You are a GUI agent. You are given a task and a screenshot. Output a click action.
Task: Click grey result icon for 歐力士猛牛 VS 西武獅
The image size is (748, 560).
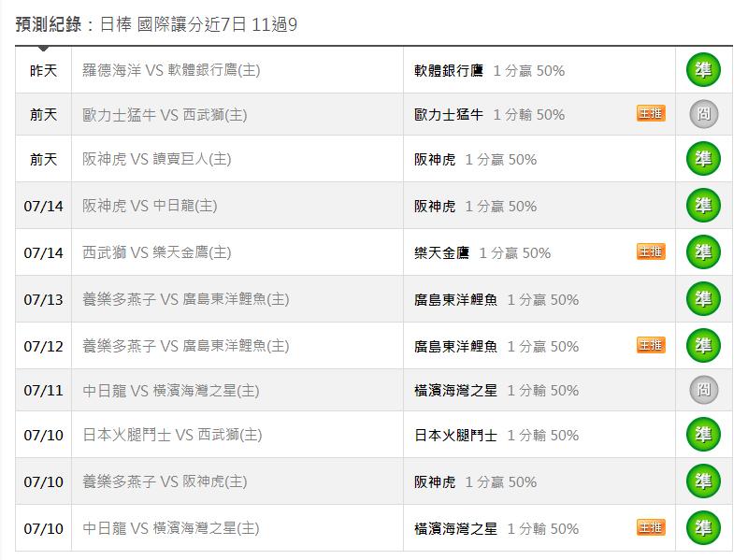(x=703, y=114)
